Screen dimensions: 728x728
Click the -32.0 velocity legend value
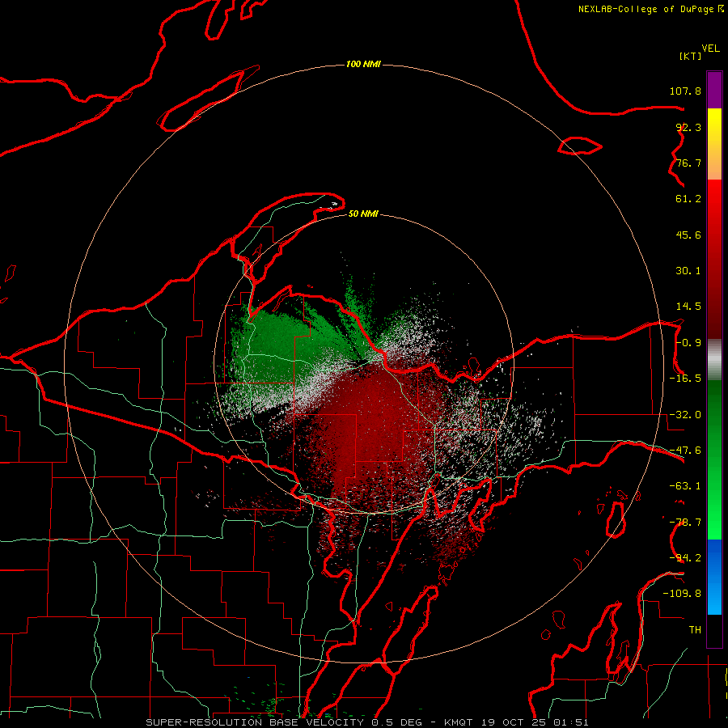(x=685, y=415)
